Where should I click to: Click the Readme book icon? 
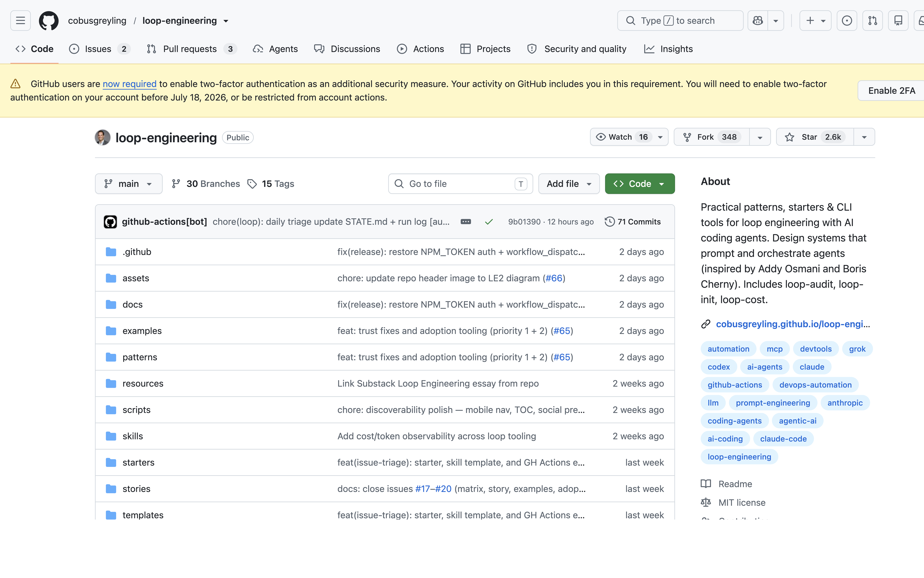pyautogui.click(x=706, y=484)
